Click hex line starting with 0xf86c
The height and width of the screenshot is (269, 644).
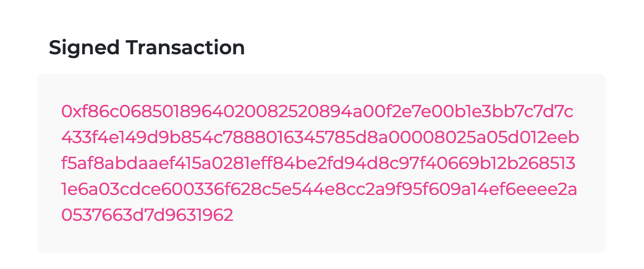point(317,112)
